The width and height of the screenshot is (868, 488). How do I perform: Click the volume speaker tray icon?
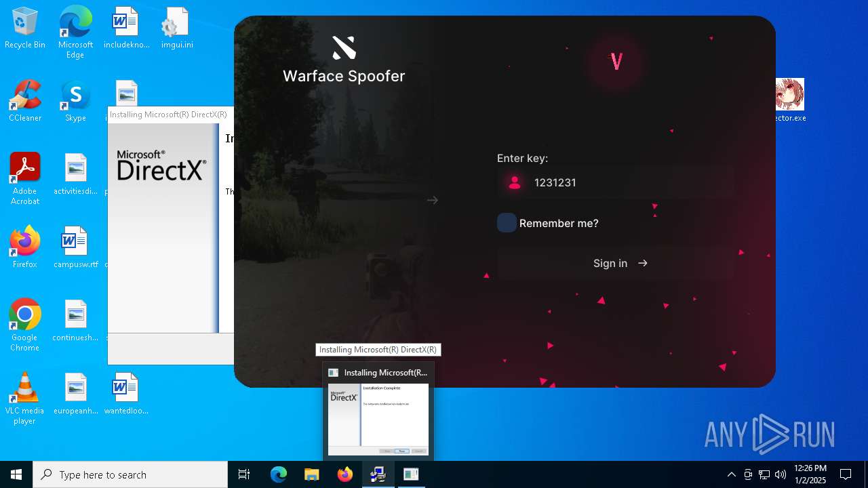781,474
